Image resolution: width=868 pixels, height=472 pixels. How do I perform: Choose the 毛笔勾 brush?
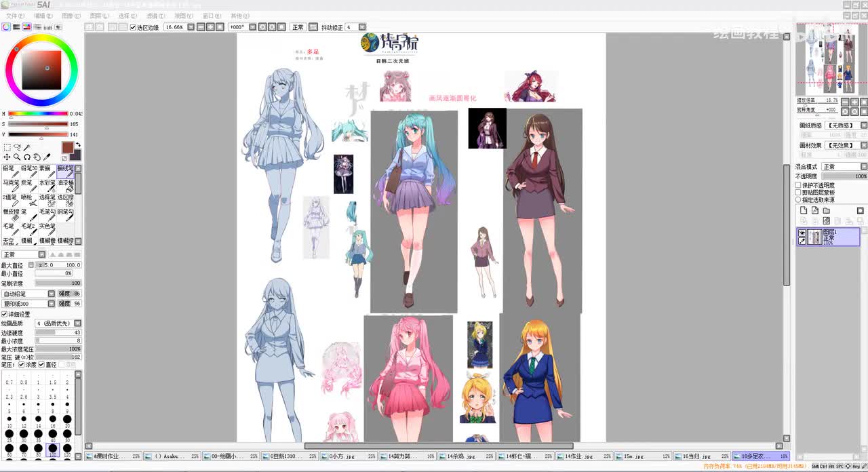pos(47,214)
